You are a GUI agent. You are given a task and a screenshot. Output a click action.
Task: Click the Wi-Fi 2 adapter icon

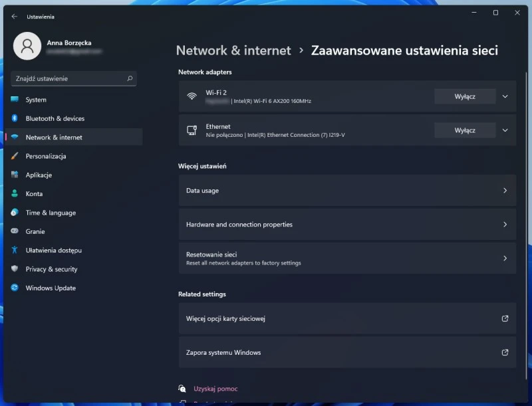(x=192, y=96)
